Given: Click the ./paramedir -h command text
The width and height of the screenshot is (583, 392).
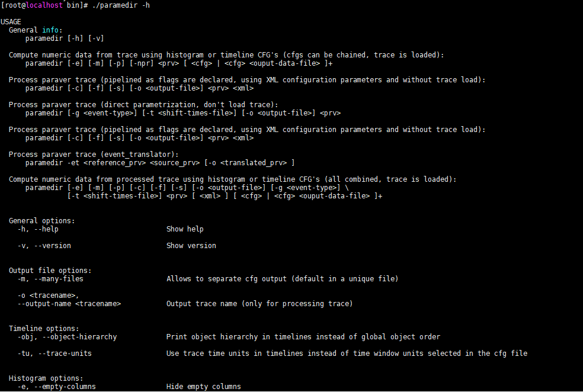Looking at the screenshot, I should point(121,5).
